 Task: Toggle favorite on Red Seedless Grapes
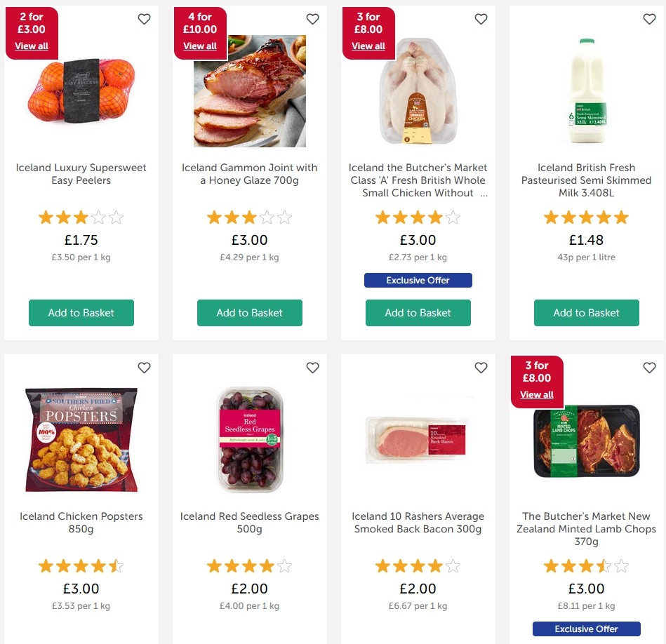[x=312, y=367]
